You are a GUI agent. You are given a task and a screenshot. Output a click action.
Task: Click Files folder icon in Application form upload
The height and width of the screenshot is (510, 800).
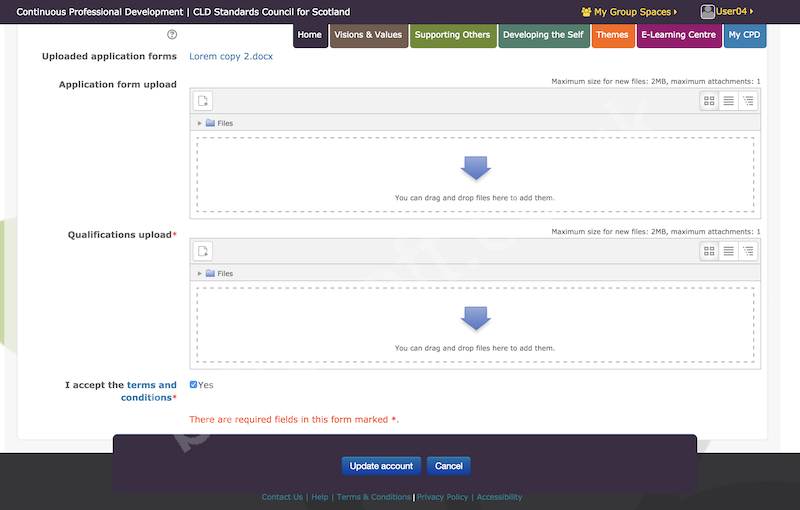click(x=210, y=123)
